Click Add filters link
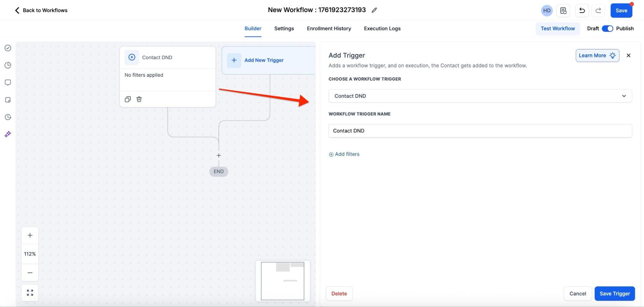644x307 pixels. click(344, 154)
